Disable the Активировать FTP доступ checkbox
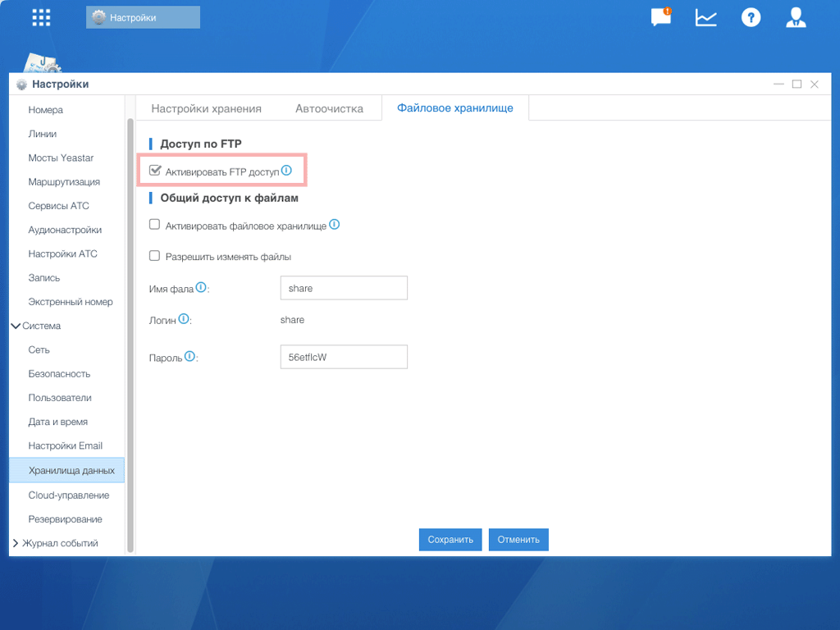840x630 pixels. tap(155, 171)
